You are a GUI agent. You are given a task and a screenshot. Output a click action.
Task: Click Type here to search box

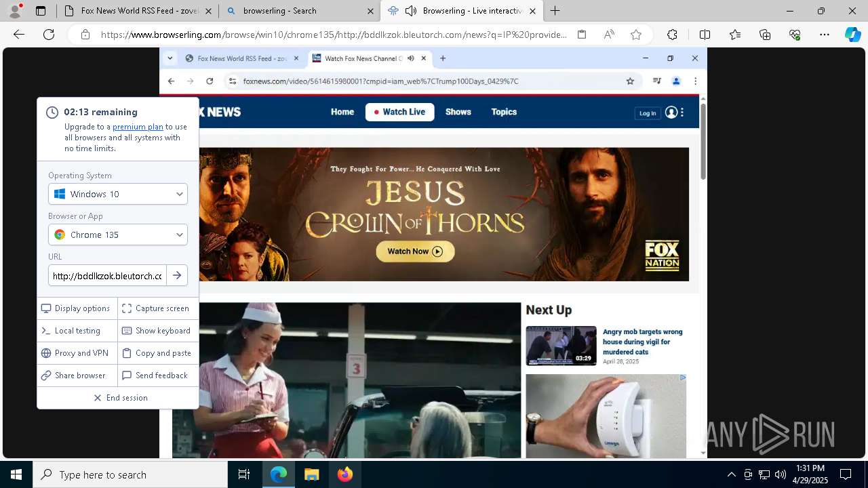click(130, 474)
